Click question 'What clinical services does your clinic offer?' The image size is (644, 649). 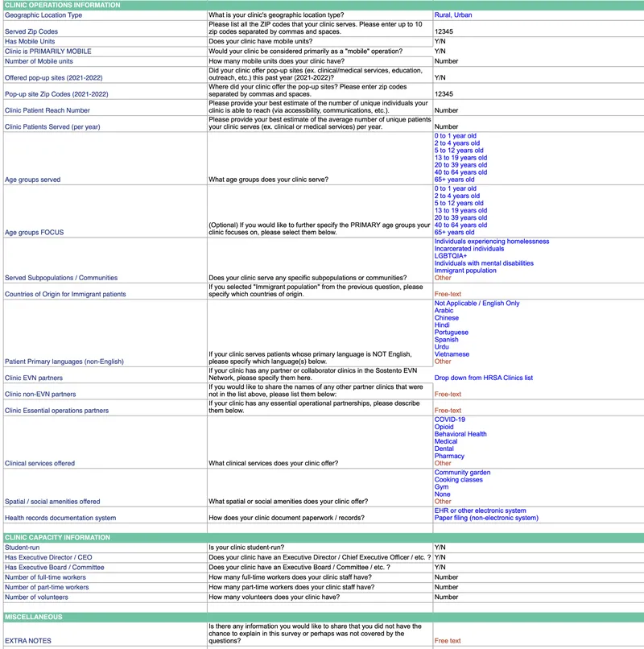pos(274,463)
